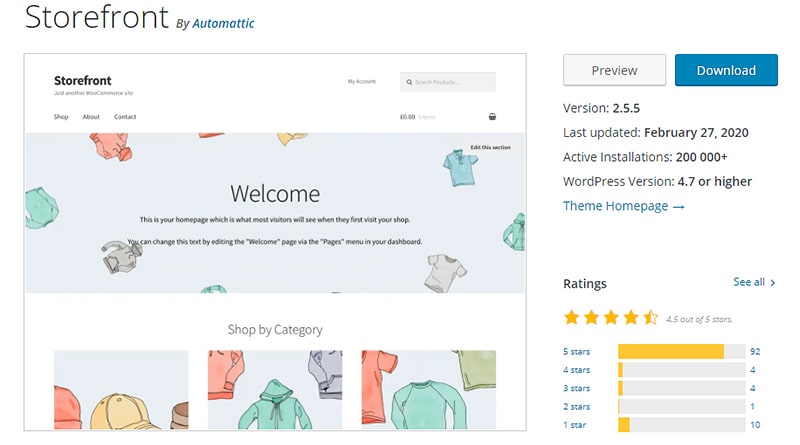The image size is (800, 445).
Task: Click the shopping basket cart icon
Action: coord(492,117)
